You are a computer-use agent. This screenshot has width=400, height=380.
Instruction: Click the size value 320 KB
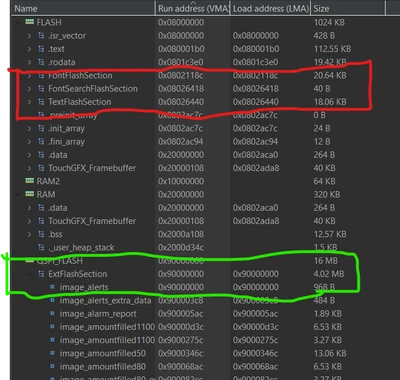click(326, 194)
